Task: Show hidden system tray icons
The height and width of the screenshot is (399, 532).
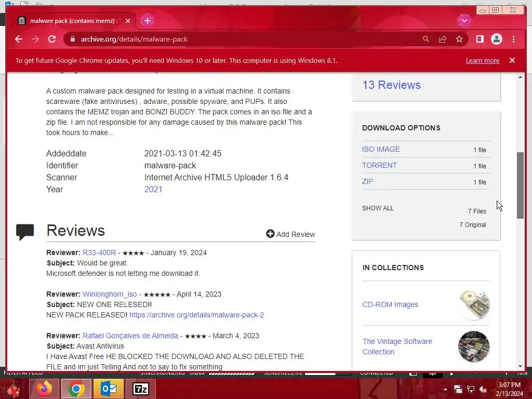Action: (x=445, y=389)
